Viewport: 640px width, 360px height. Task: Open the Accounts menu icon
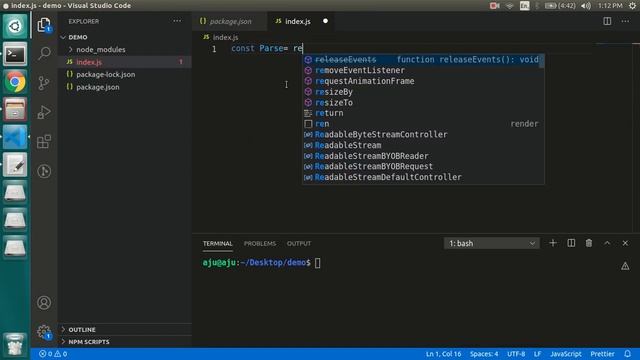(44, 302)
